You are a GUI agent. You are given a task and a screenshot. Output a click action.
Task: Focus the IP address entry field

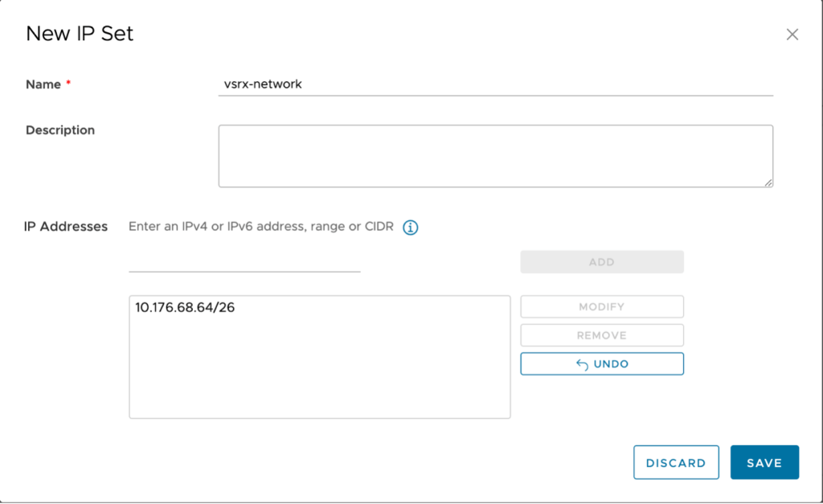pos(244,261)
